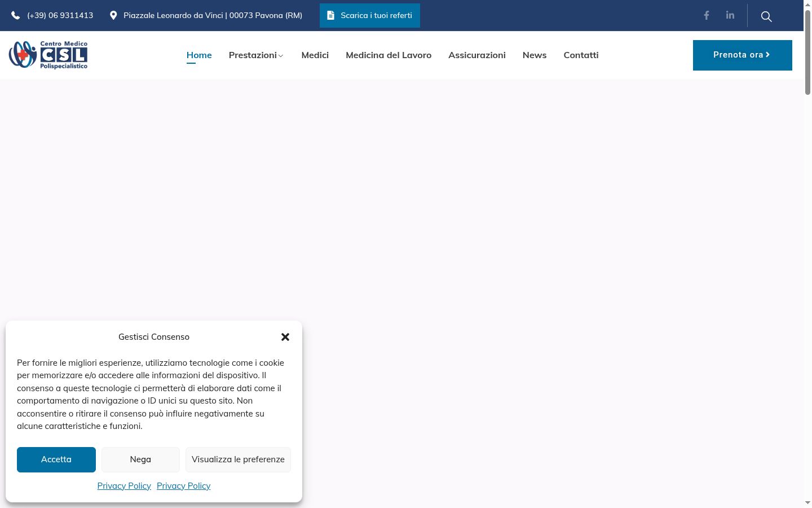
Task: Expand the Prestazioni dropdown menu
Action: click(x=256, y=55)
